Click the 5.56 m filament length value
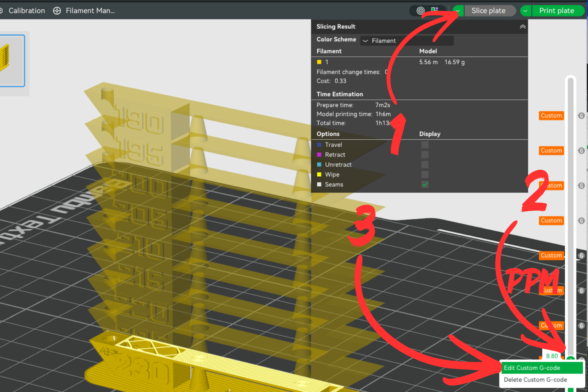The width and height of the screenshot is (588, 392). pos(428,62)
